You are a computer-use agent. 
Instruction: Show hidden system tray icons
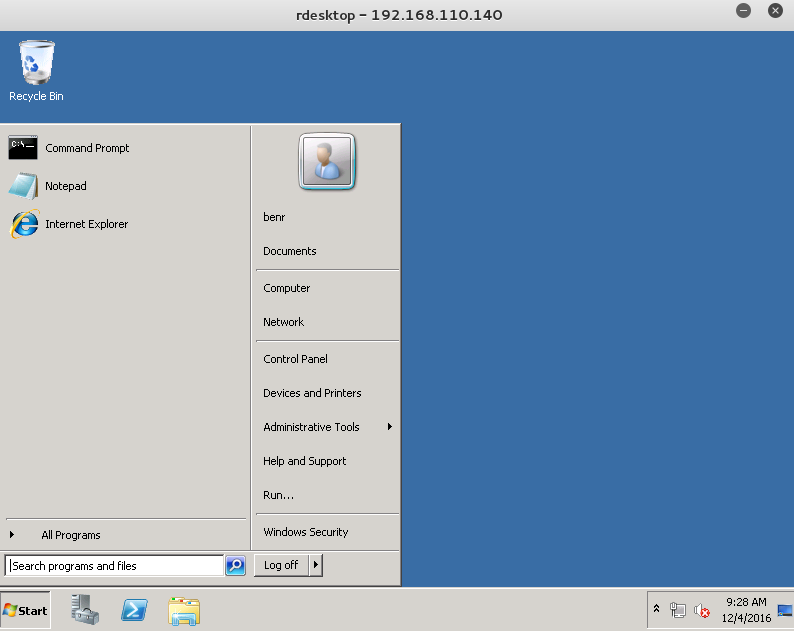(x=656, y=609)
